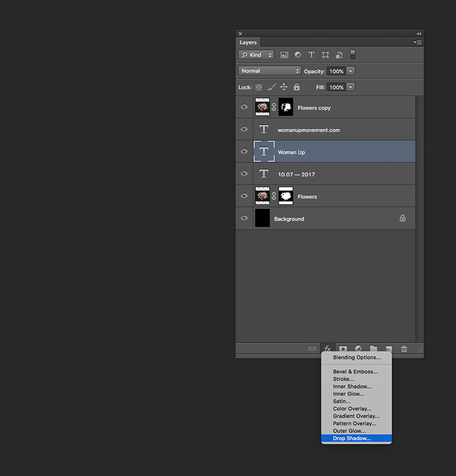This screenshot has height=476, width=456.
Task: Delete layer using trash icon
Action: click(x=404, y=348)
